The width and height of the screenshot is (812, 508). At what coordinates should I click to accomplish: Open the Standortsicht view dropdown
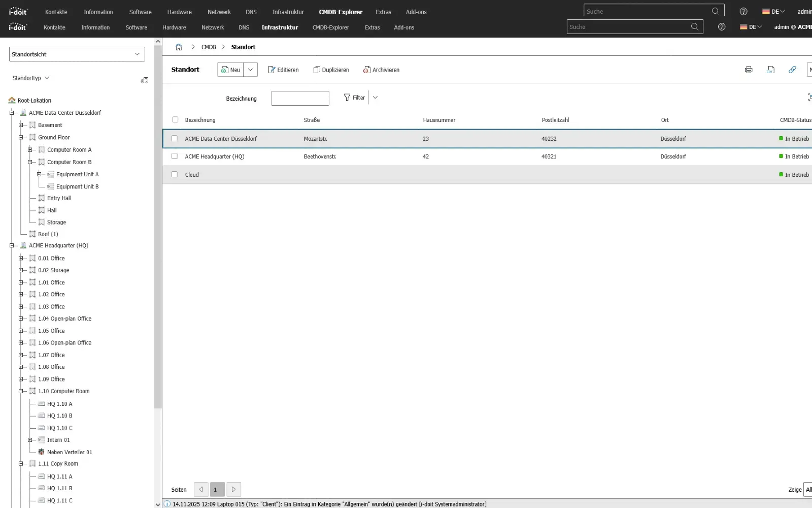tap(77, 54)
